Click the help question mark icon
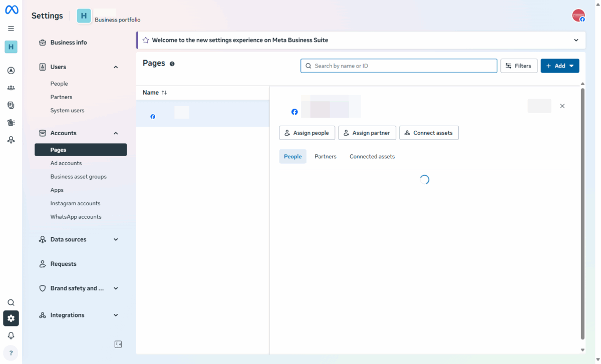This screenshot has width=601, height=364. [11, 353]
